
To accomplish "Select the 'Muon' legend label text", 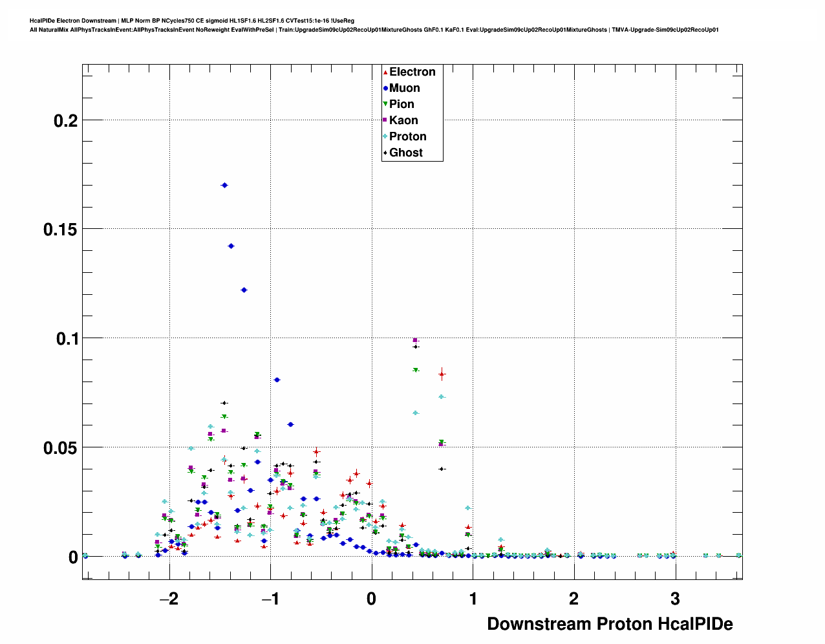I will click(x=404, y=88).
